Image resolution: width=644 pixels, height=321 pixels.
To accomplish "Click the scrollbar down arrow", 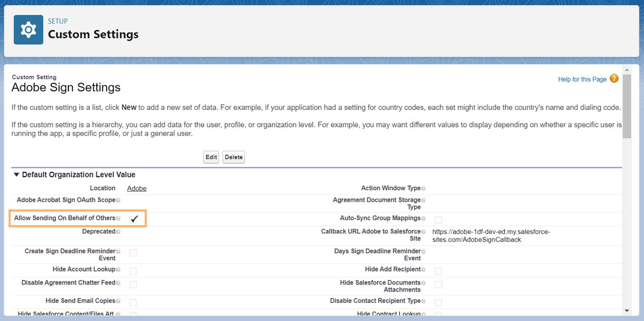I will coord(626,311).
